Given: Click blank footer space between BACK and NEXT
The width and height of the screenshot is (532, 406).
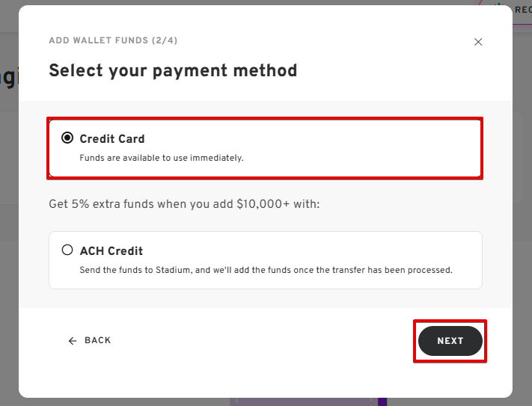Looking at the screenshot, I should pos(262,341).
